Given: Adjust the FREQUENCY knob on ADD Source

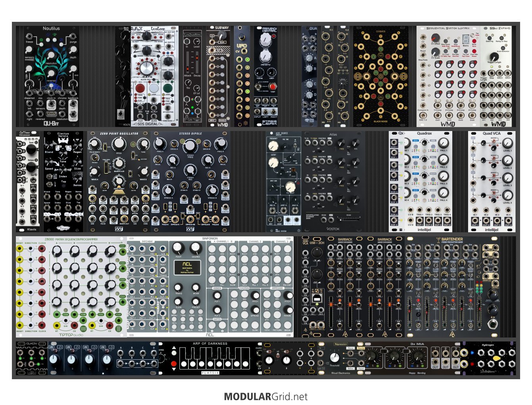Looking at the screenshot, I should pyautogui.click(x=274, y=146).
